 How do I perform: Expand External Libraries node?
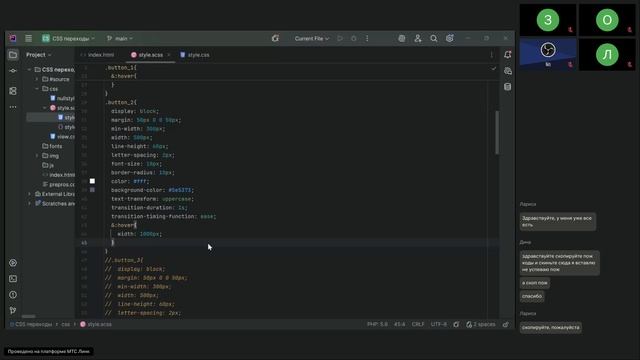point(29,194)
